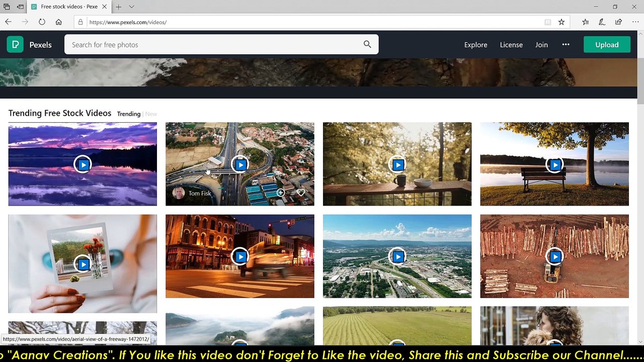Play the aerial freeway video
Viewport: 644px width, 362px height.
(x=240, y=164)
